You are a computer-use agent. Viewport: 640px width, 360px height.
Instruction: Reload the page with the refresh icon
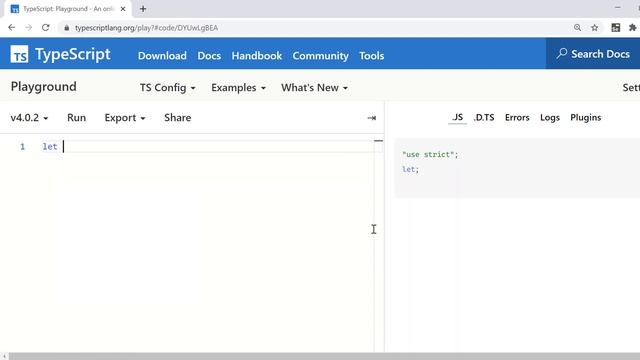46,27
